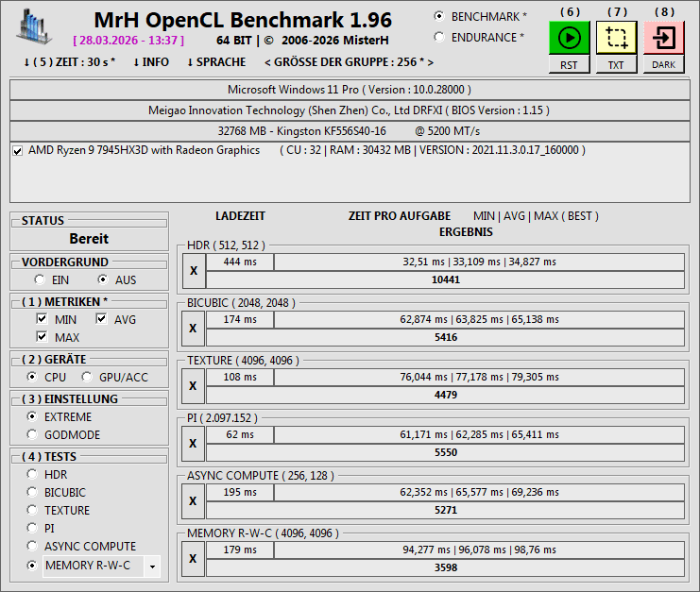Switch theme with the DARK button
The width and height of the screenshot is (700, 592).
point(663,65)
